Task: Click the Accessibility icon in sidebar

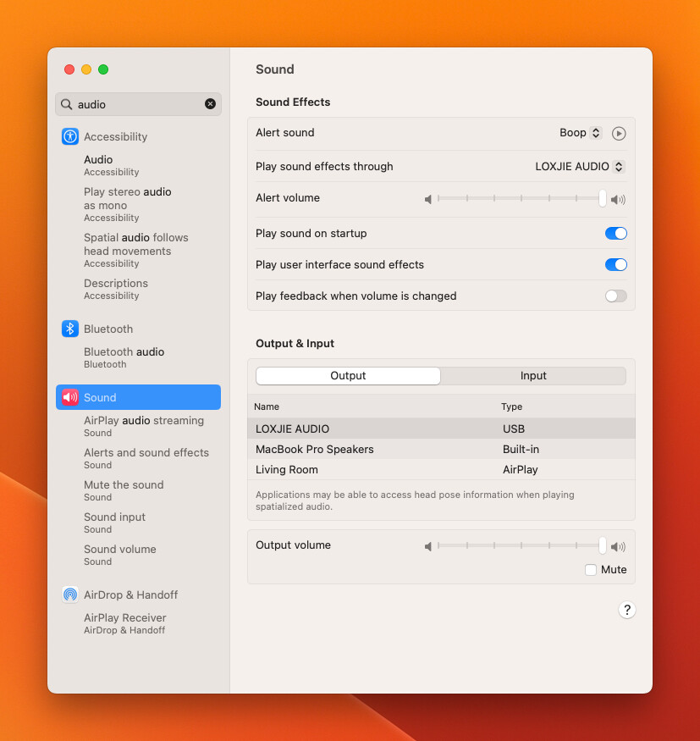Action: pyautogui.click(x=70, y=136)
